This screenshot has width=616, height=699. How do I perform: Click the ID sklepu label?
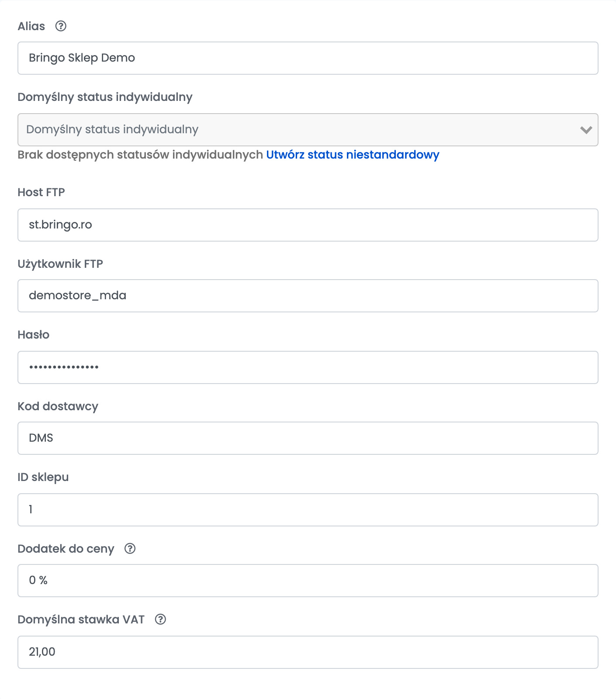43,477
